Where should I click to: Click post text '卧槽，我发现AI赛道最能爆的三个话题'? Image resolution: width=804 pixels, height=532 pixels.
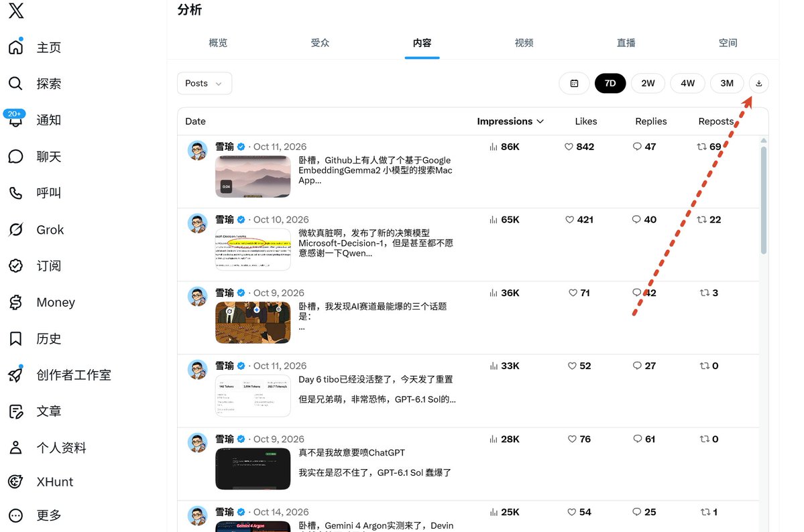372,306
